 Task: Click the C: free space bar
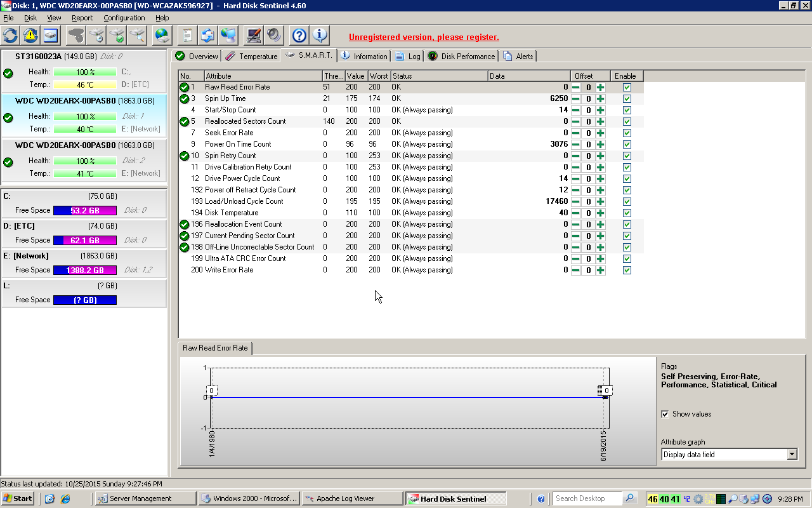point(85,210)
